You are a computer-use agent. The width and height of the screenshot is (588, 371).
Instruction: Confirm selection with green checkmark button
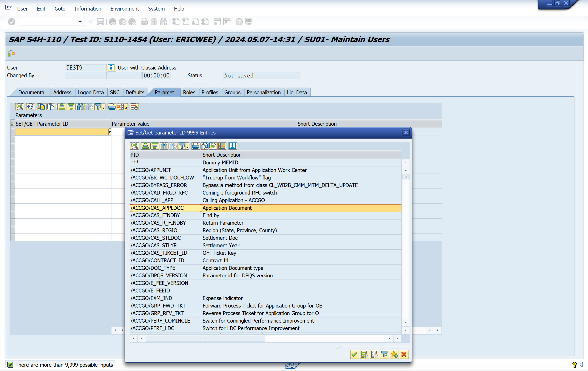355,354
